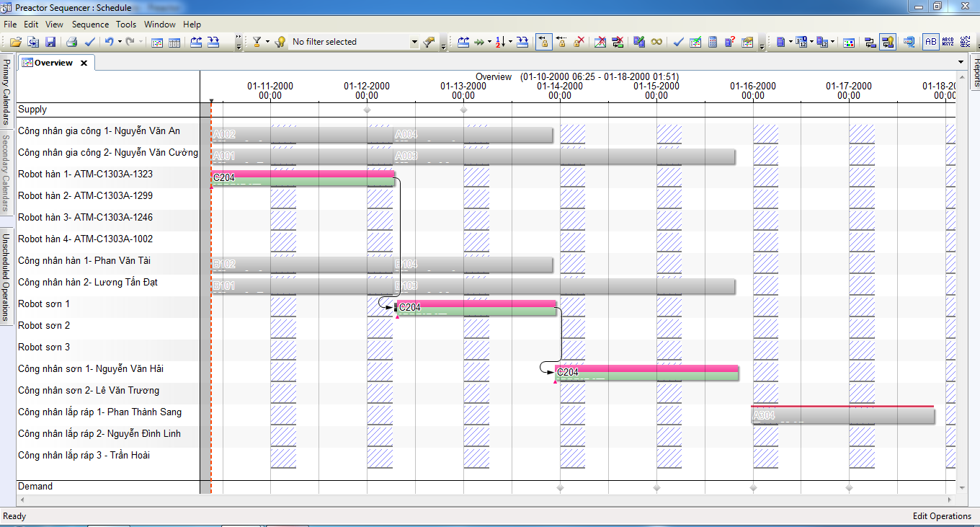Click the Print icon in toolbar
The image size is (980, 527).
72,43
